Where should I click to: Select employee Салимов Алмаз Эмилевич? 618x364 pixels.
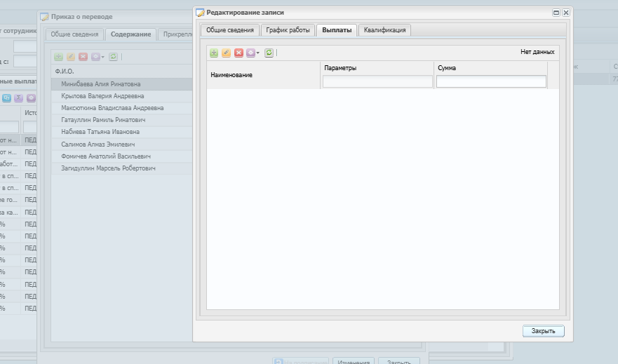tap(122, 144)
